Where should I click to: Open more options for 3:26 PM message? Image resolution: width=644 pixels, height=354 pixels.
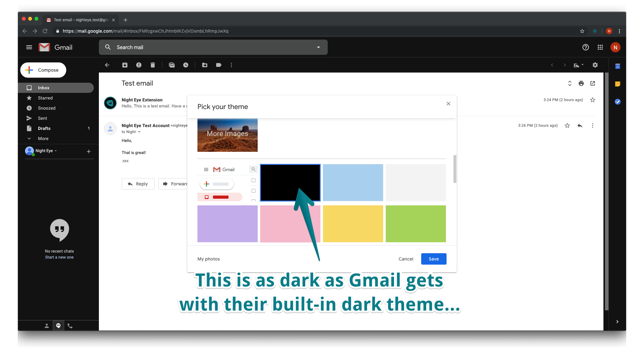pyautogui.click(x=593, y=126)
